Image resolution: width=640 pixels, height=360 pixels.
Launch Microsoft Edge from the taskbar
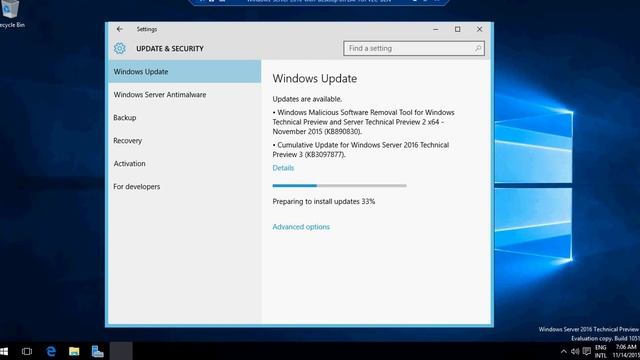click(x=51, y=351)
